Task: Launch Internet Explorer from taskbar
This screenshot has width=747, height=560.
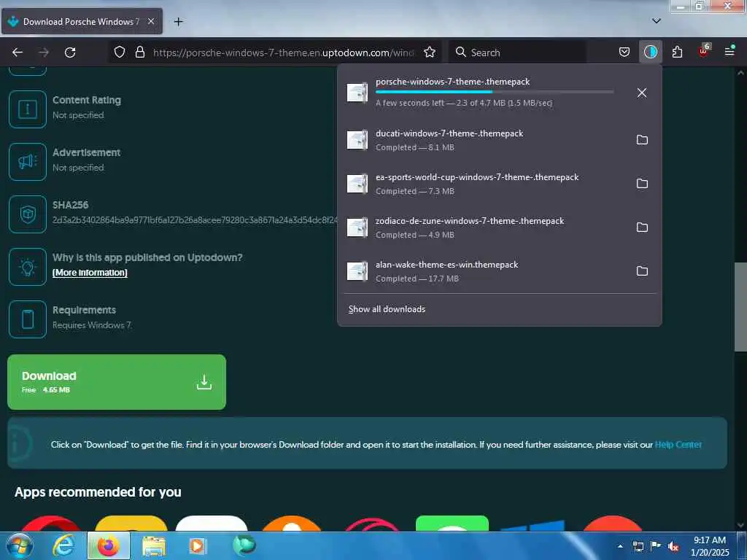Action: tap(63, 545)
